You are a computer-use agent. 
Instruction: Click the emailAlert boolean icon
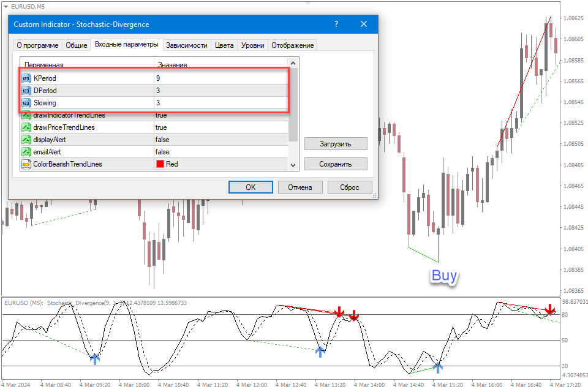(x=26, y=152)
